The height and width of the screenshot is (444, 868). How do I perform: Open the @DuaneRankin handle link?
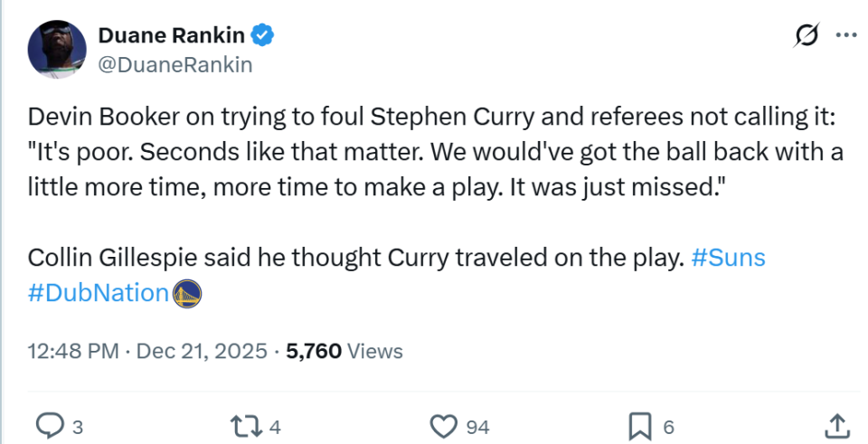174,65
